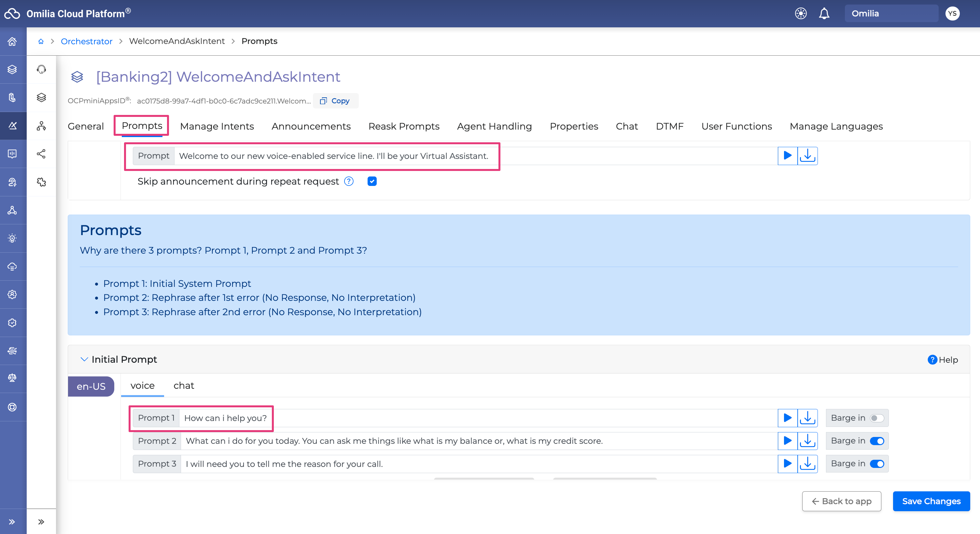Download Prompt 1 audio

point(808,418)
